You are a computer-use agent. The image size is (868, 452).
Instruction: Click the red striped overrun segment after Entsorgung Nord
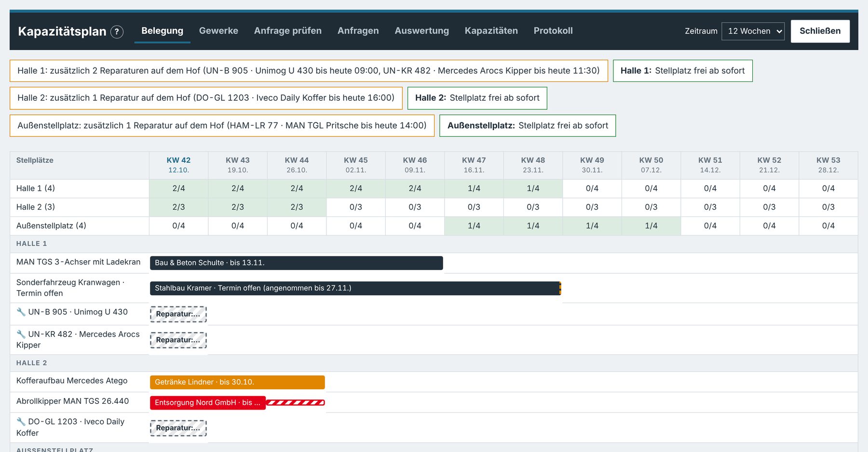295,403
